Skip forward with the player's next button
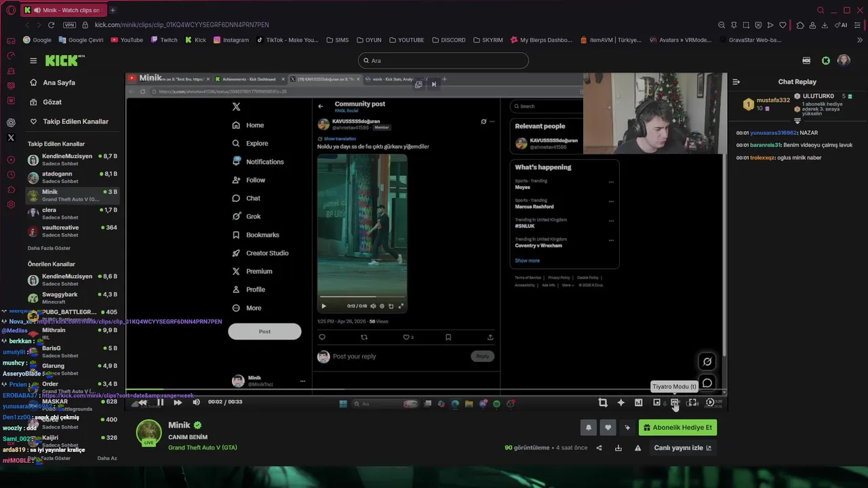This screenshot has width=868, height=488. 178,402
